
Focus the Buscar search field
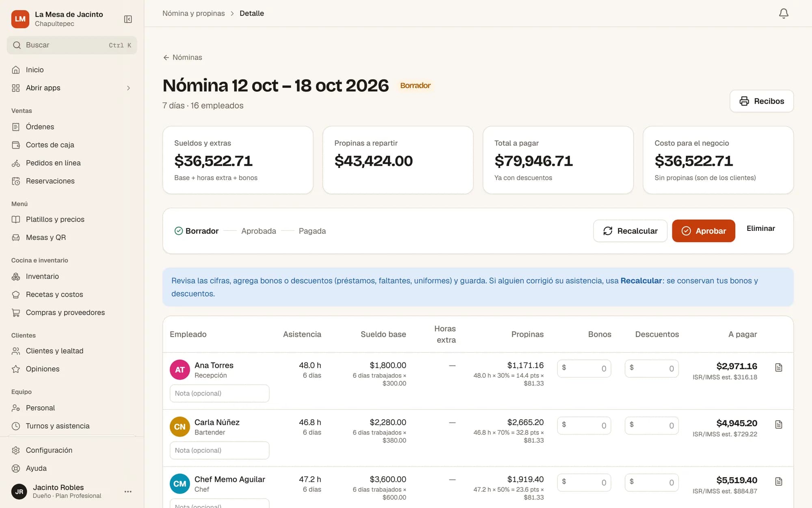pos(72,45)
